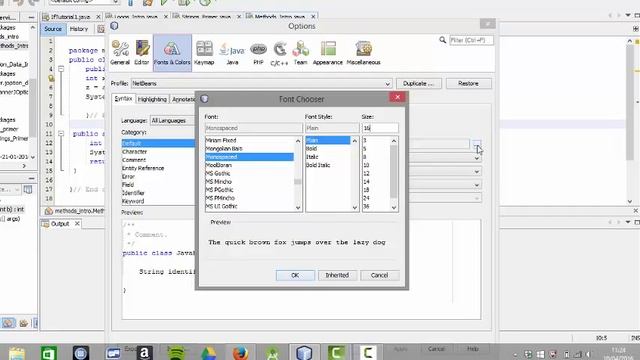Open Spotify from the taskbar

pos(176,353)
